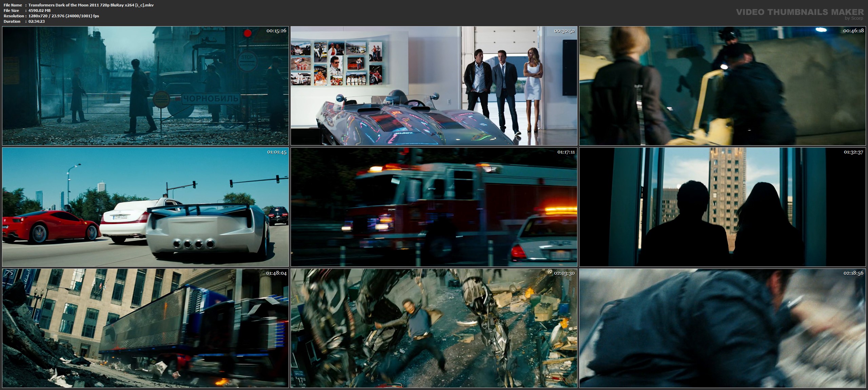This screenshot has width=868, height=390.
Task: Select the thumbnail at 01:17:11
Action: (434, 207)
